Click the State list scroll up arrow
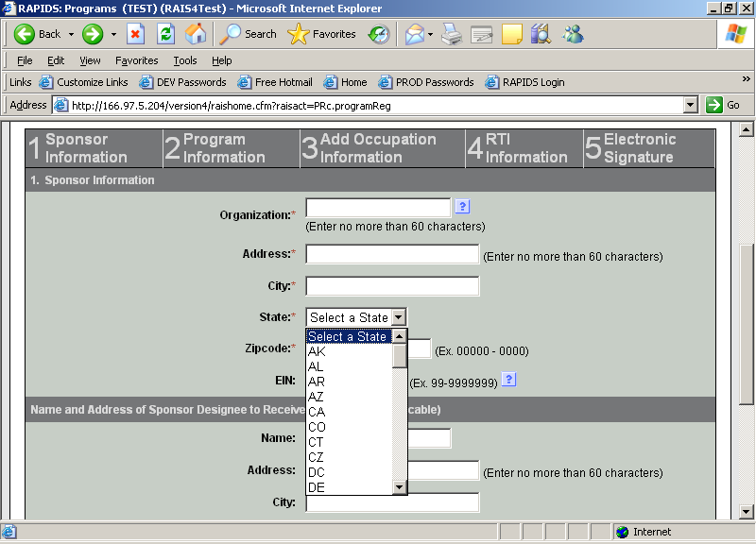The height and width of the screenshot is (544, 756). [x=399, y=336]
